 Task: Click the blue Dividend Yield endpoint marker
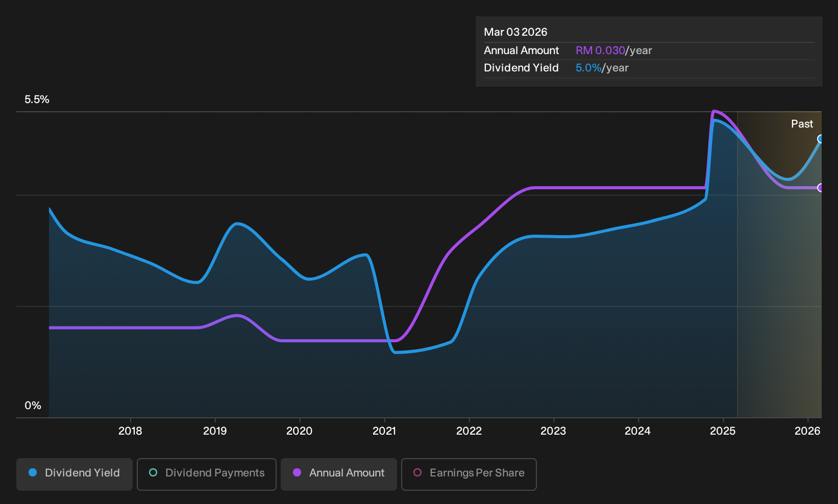coord(821,139)
